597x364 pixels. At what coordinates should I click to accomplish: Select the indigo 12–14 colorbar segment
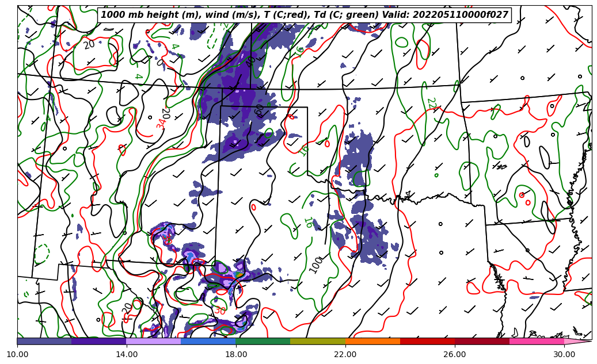click(99, 341)
